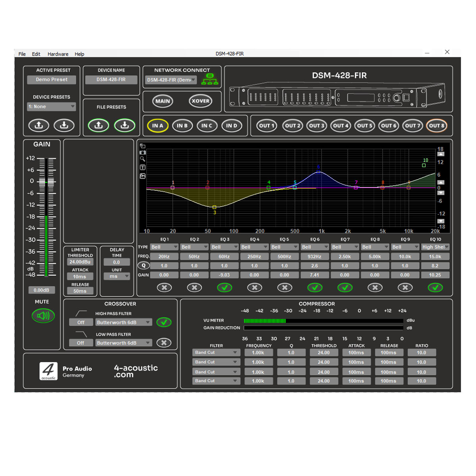
Task: Select the OUT 8 channel button
Action: (436, 126)
